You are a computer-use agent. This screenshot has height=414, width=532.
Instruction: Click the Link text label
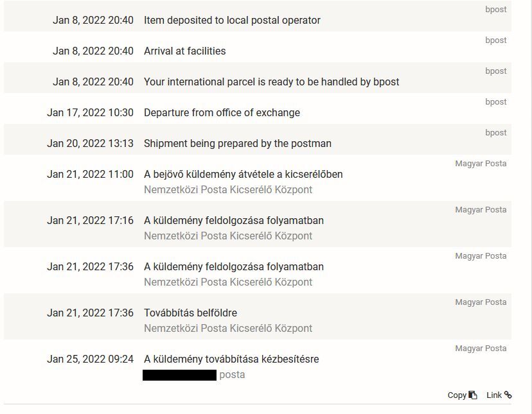coord(493,395)
